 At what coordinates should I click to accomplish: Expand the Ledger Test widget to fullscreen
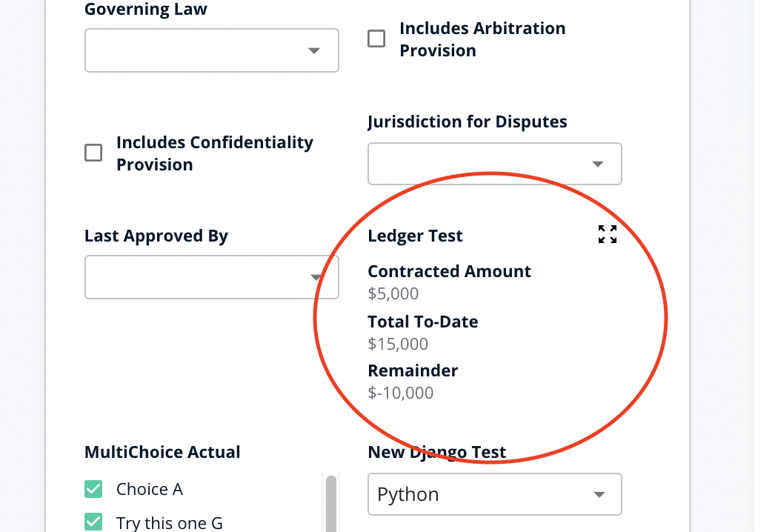point(608,235)
